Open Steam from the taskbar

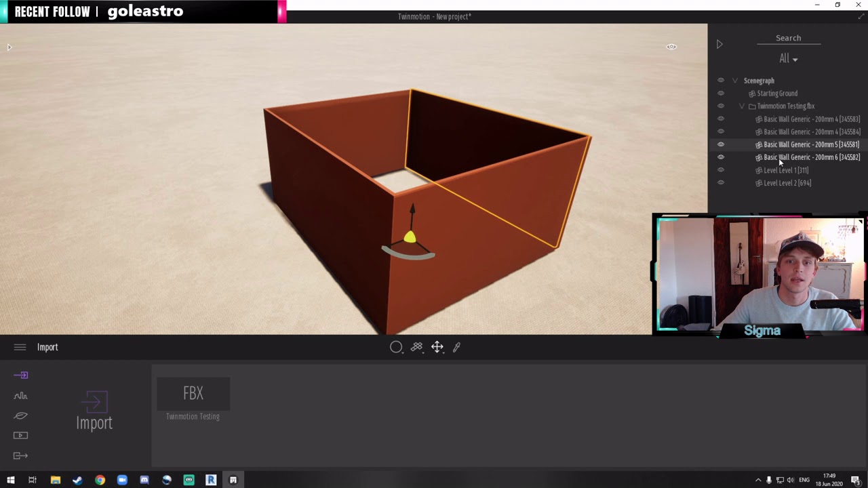77,480
